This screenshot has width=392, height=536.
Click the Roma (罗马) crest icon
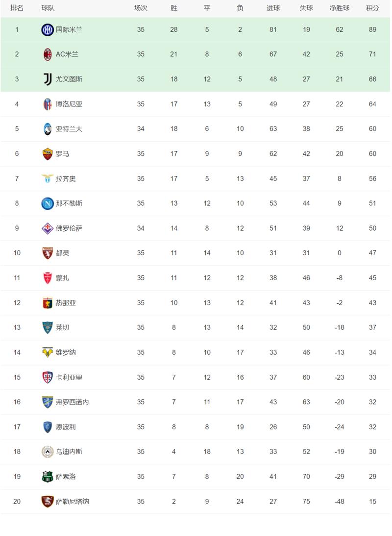point(48,154)
